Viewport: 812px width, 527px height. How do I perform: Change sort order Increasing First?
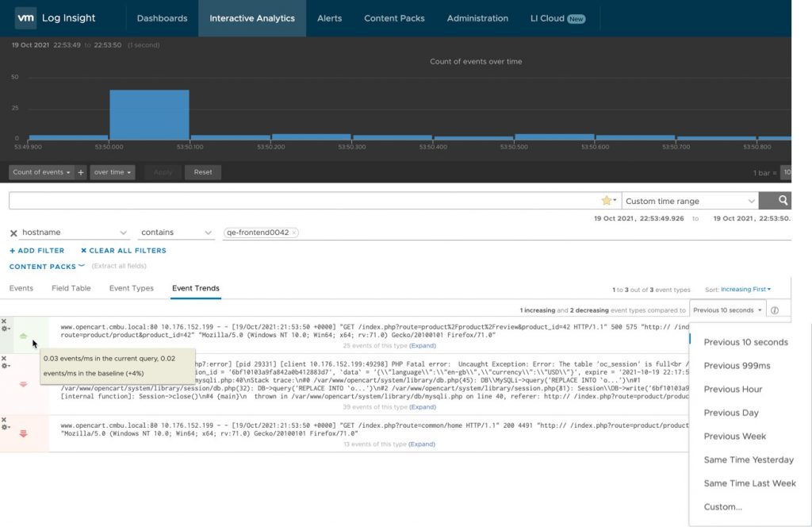coord(745,289)
